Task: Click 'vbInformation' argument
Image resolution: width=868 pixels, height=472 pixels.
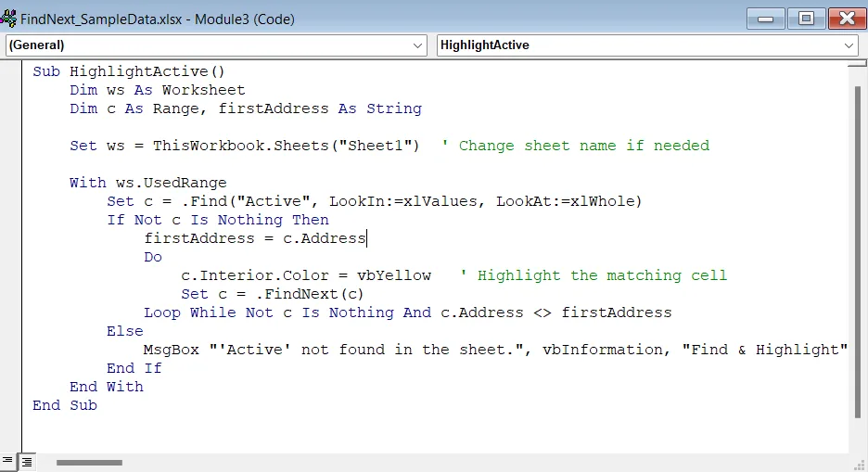Action: point(602,350)
